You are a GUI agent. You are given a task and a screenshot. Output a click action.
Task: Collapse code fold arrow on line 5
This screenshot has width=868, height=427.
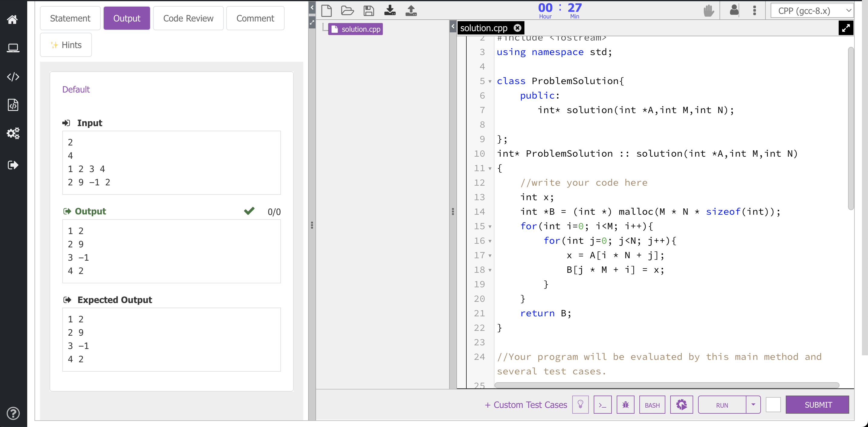pos(489,81)
